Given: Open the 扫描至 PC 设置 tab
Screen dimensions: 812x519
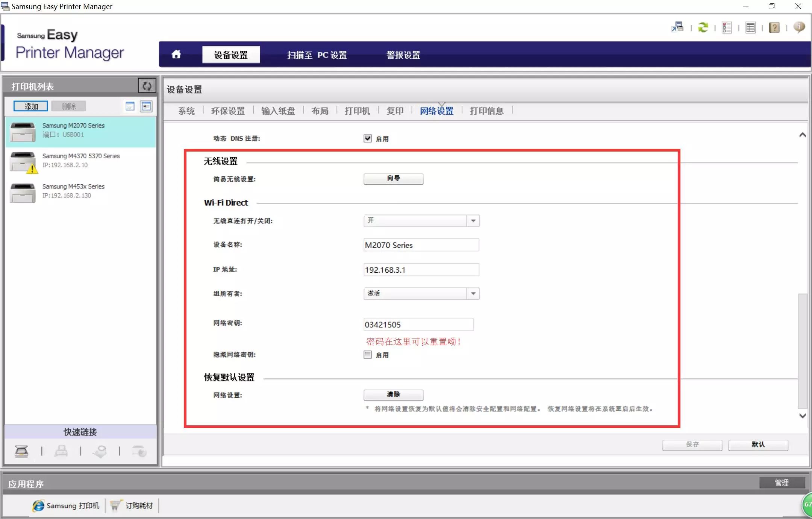Looking at the screenshot, I should pos(317,55).
